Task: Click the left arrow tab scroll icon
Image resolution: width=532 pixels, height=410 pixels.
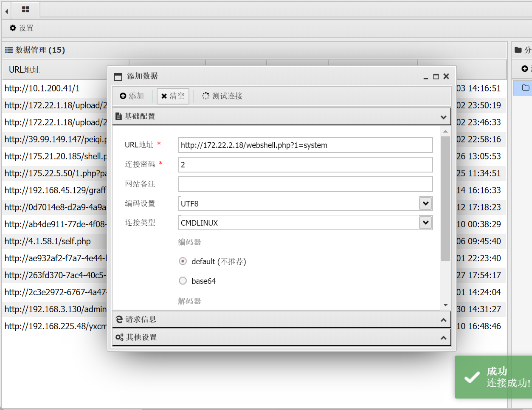Action: (6, 11)
